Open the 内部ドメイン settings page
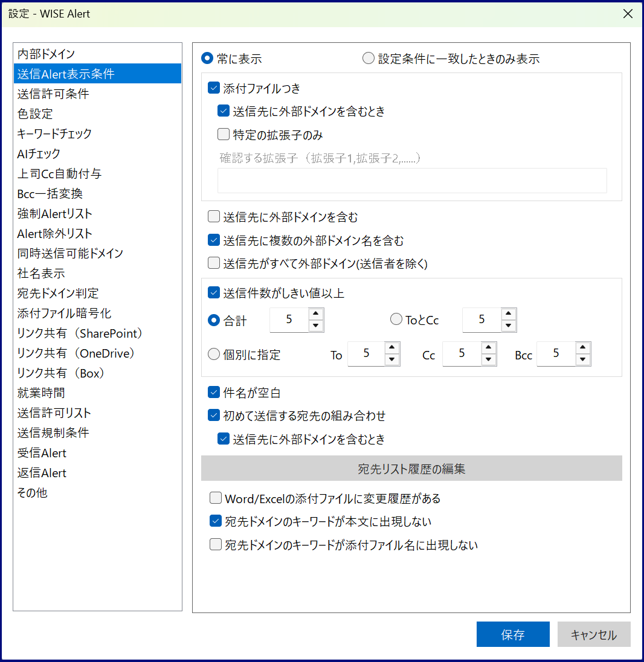644x662 pixels. click(97, 54)
